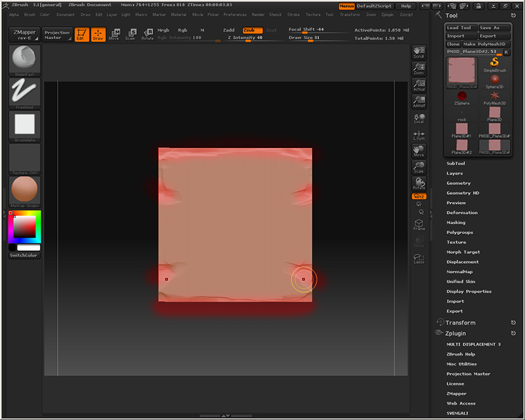
Task: Click the right shelf Move view icon
Action: (419, 151)
